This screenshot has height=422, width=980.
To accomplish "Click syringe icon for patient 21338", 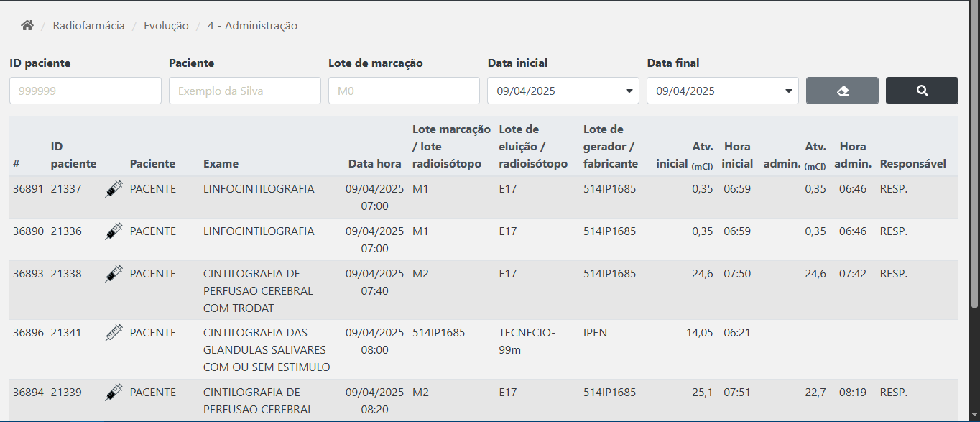I will click(x=114, y=274).
